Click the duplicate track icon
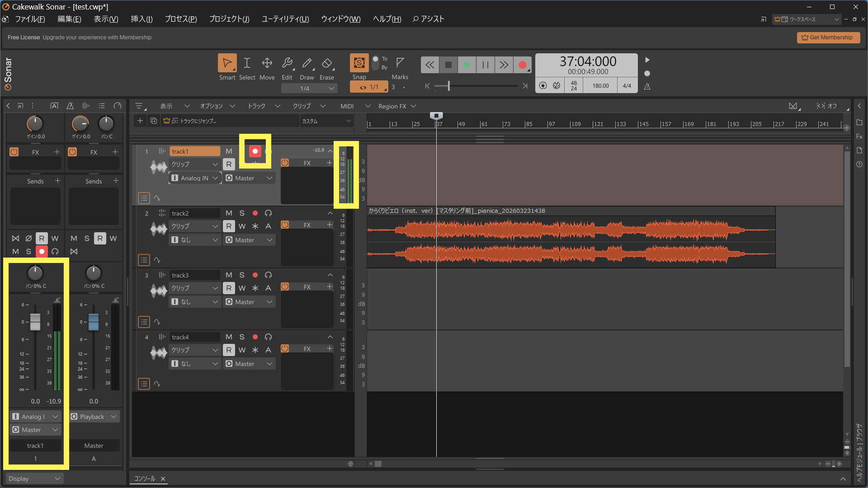 [154, 121]
